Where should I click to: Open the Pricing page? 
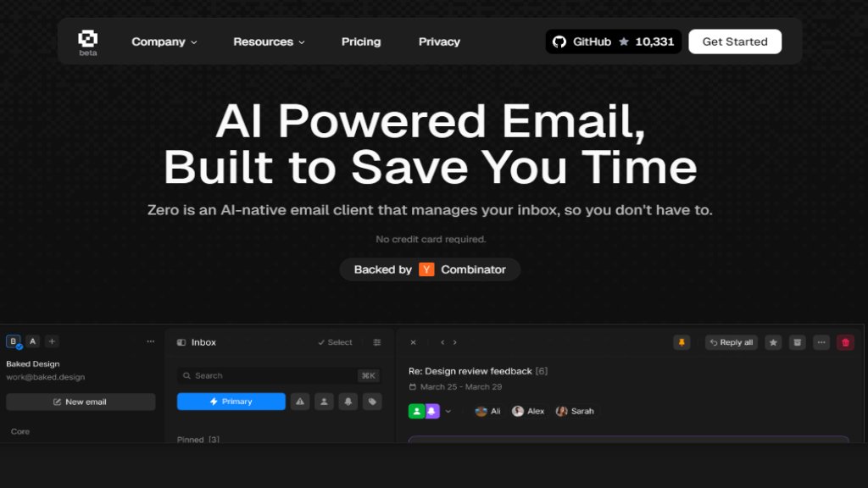361,42
